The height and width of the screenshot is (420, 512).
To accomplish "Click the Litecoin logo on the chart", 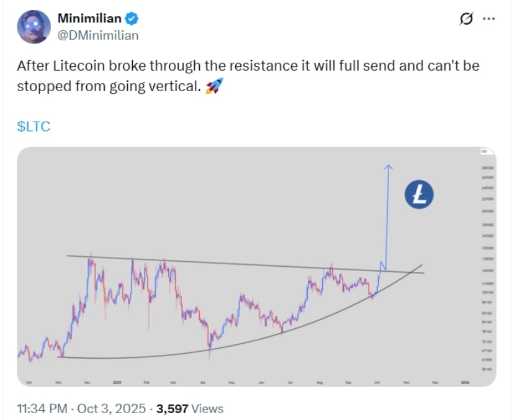I will click(x=419, y=194).
